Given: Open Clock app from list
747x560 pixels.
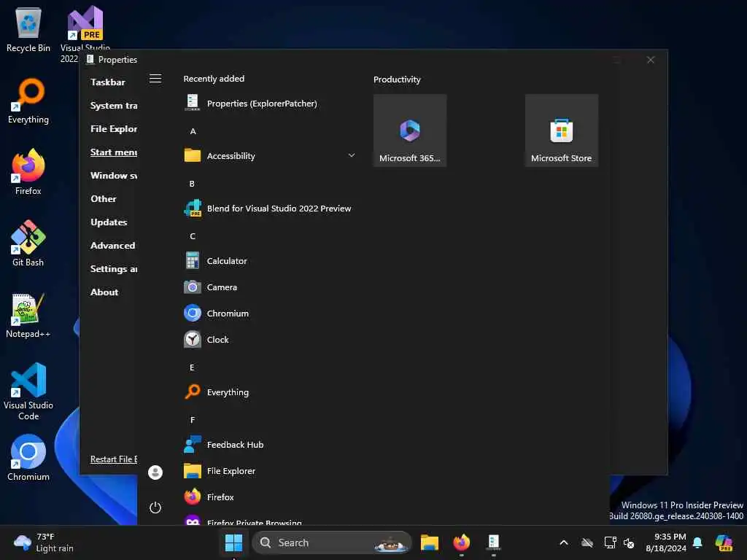Looking at the screenshot, I should (x=269, y=340).
